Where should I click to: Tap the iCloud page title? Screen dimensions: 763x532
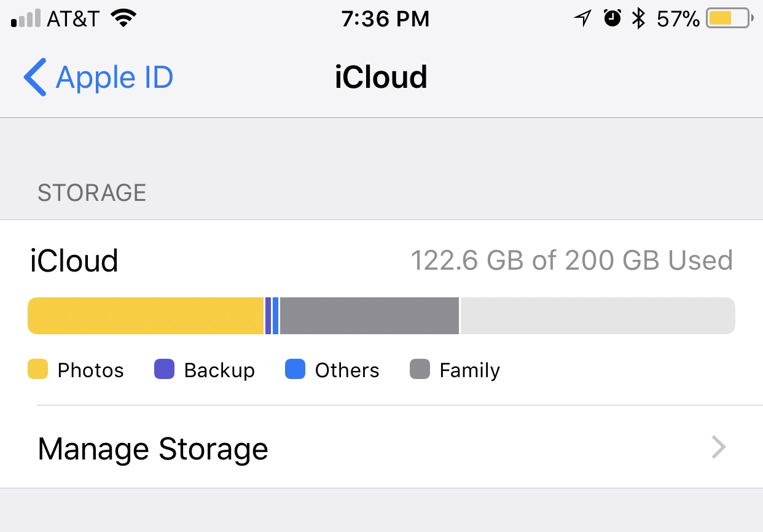coord(381,77)
